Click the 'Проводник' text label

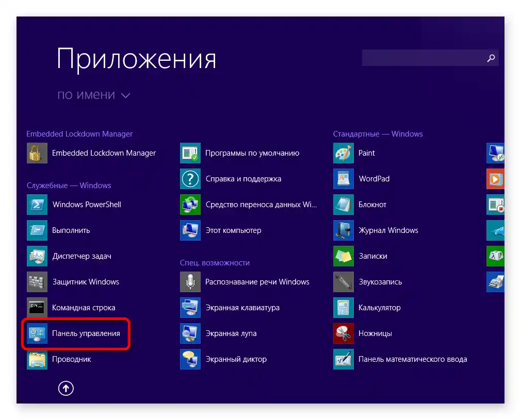[x=72, y=359]
